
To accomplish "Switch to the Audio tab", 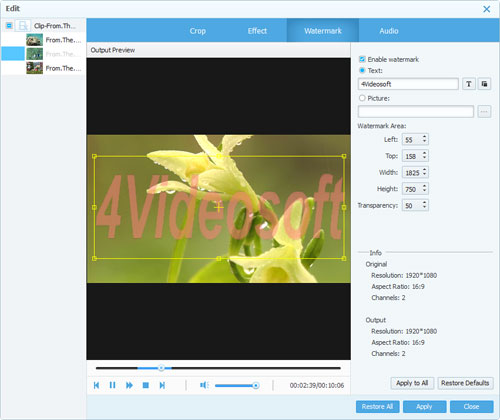I will [389, 31].
